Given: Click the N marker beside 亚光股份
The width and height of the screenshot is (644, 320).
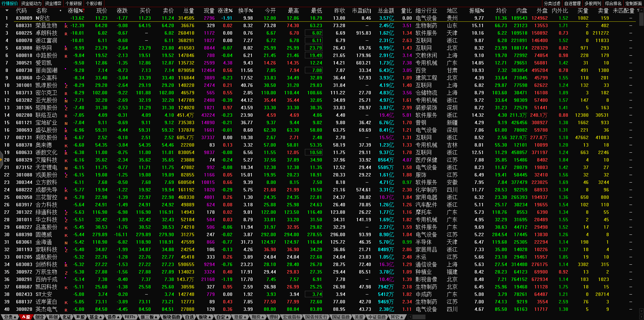Looking at the screenshot, I should pyautogui.click(x=66, y=101).
